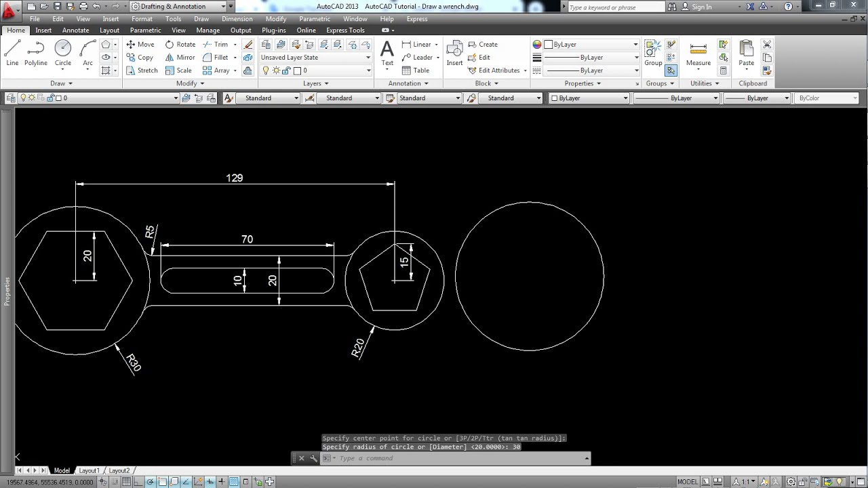Open the Text annotation tool
868x488 pixels.
tap(387, 54)
